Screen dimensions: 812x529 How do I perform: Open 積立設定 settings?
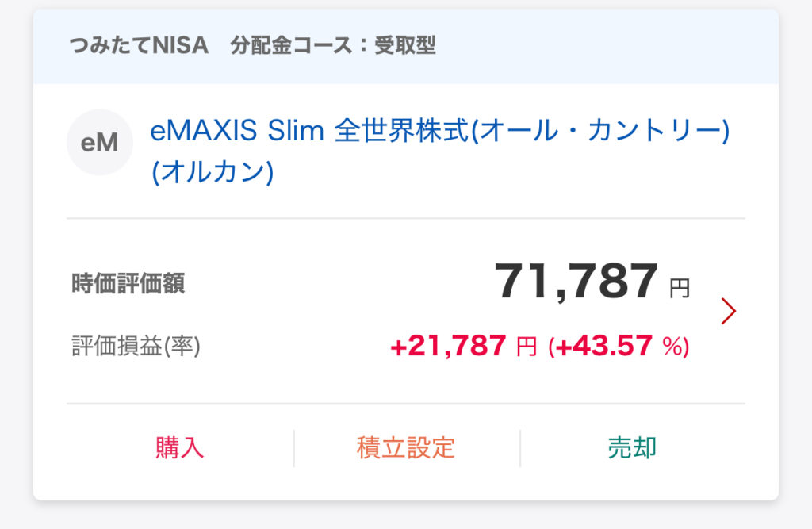pos(406,447)
